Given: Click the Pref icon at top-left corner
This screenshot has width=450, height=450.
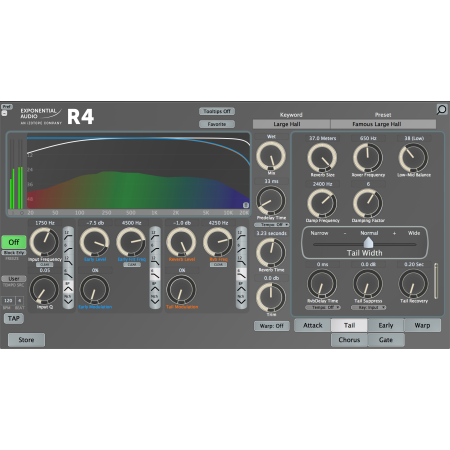Looking at the screenshot, I should [7, 107].
